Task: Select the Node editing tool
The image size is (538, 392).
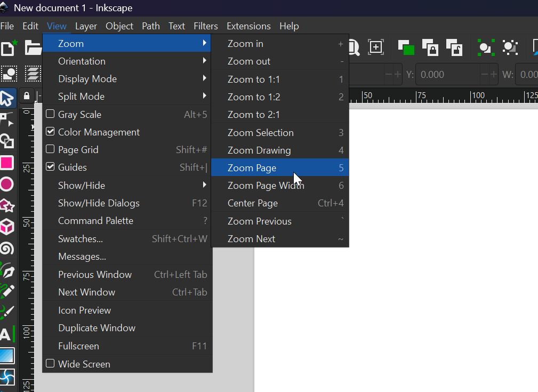Action: click(7, 119)
